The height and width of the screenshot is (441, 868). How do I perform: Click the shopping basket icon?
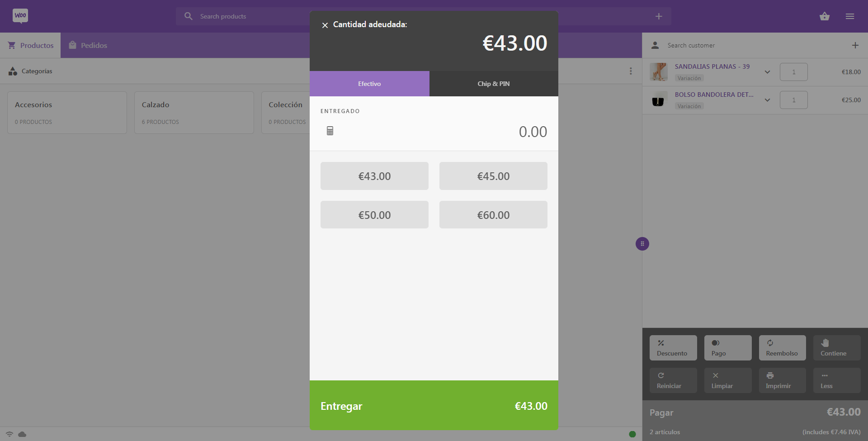point(824,16)
